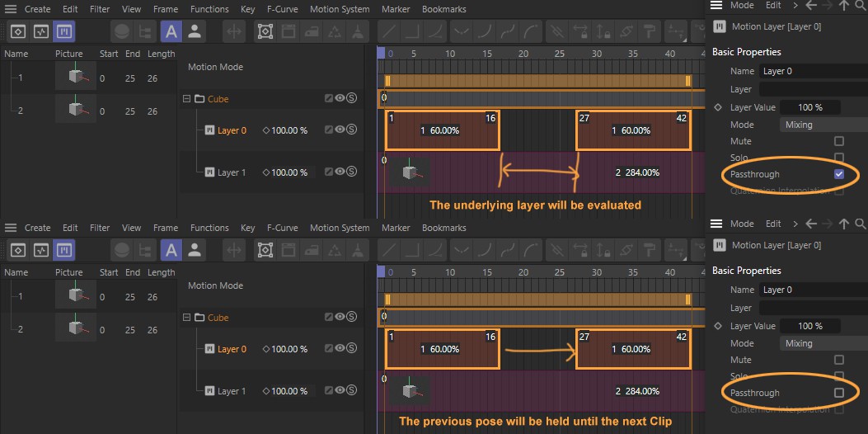Click broom clean-up icon in upper toolbar
Viewport: 868px width, 434px height.
click(358, 31)
